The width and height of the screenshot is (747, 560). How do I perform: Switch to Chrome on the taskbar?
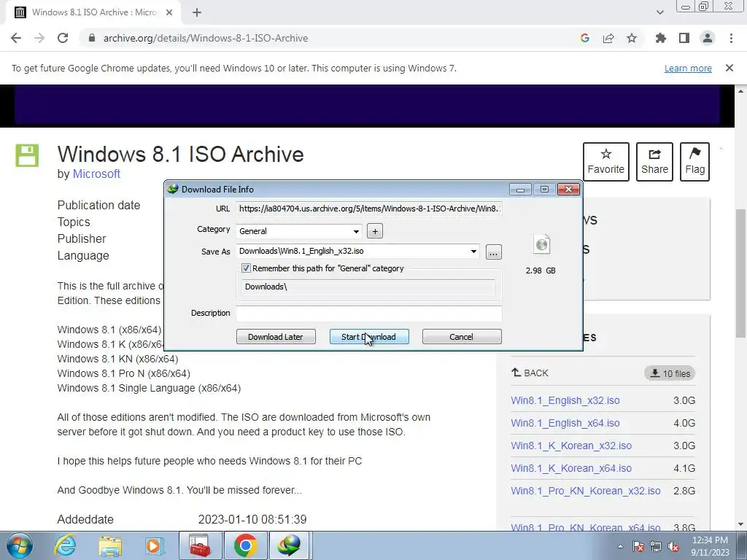(x=245, y=545)
